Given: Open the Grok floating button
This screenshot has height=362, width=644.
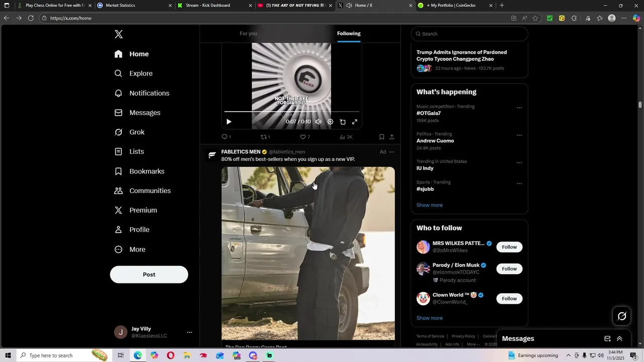Looking at the screenshot, I should (622, 316).
